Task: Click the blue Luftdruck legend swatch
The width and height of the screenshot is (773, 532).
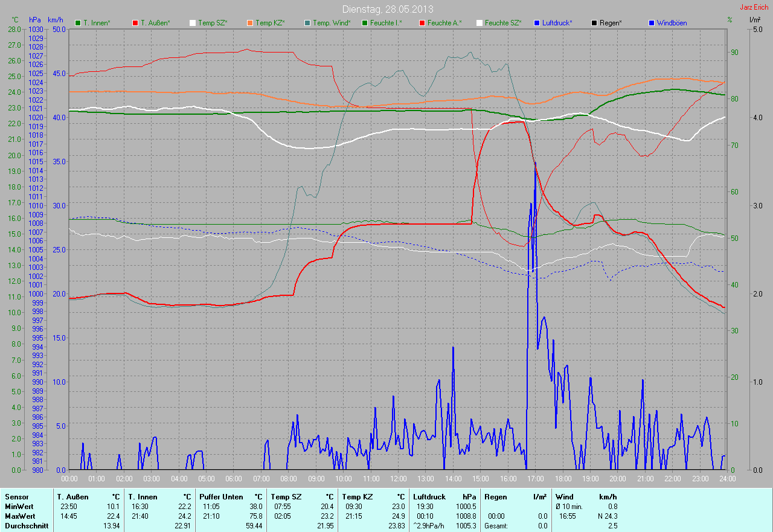Action: click(537, 23)
